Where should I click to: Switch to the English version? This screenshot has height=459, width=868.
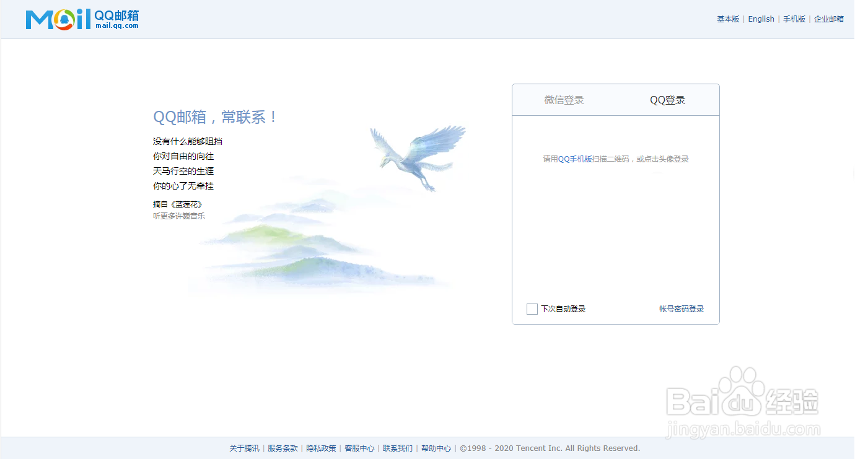[761, 19]
